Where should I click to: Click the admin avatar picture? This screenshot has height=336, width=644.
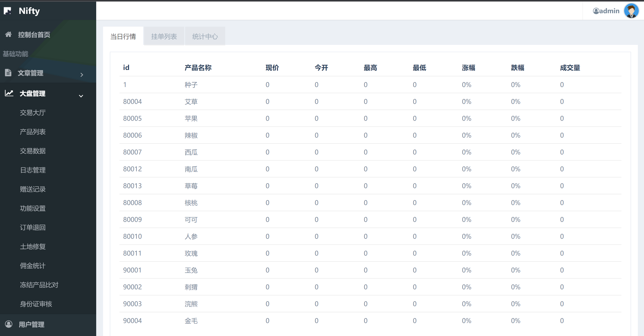pos(631,11)
